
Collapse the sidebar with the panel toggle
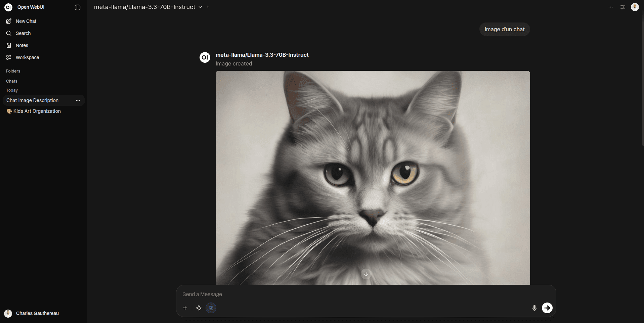coord(78,7)
